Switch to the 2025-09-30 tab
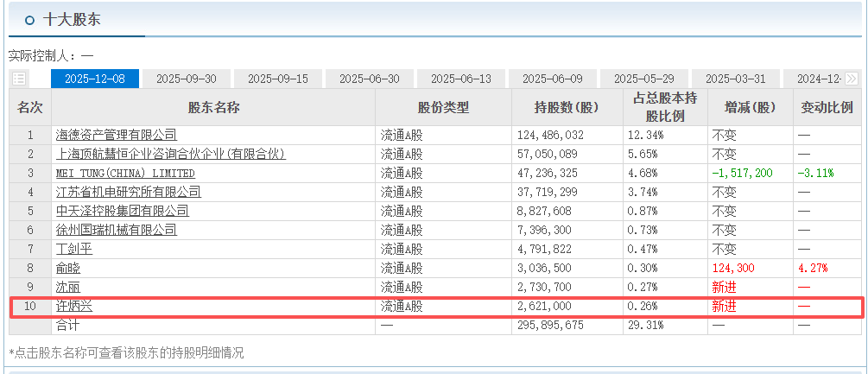This screenshot has height=374, width=868. click(186, 79)
